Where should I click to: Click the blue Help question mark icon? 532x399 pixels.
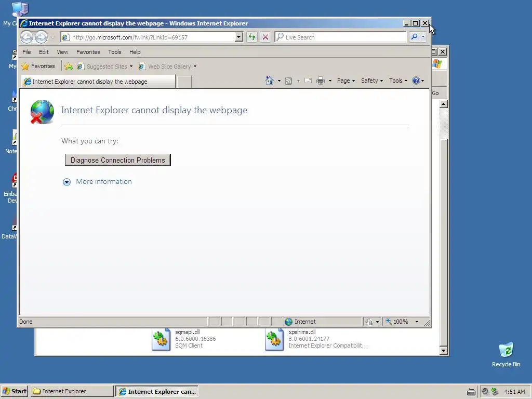[416, 81]
